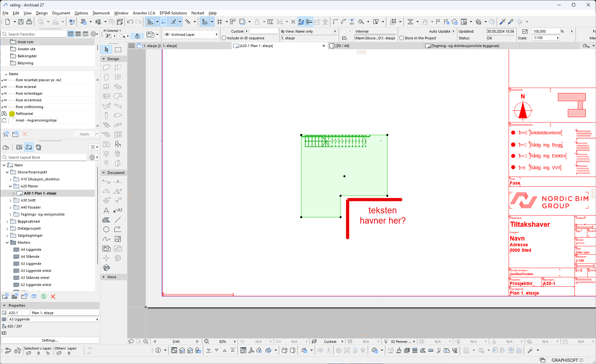This screenshot has height=364, width=596.
Task: Toggle Archicad Layer eye visibility icon
Action: coord(167,35)
